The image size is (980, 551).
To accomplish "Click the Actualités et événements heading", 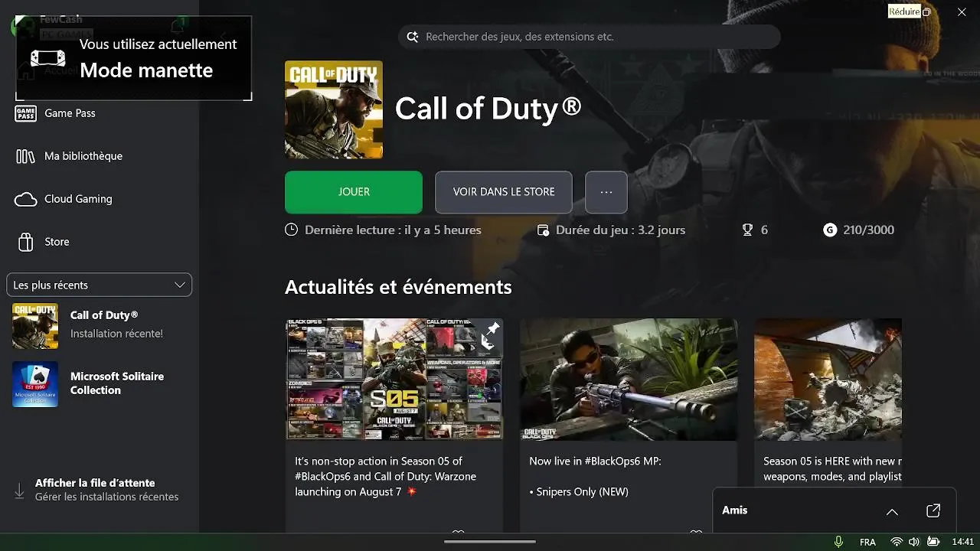I will (398, 287).
